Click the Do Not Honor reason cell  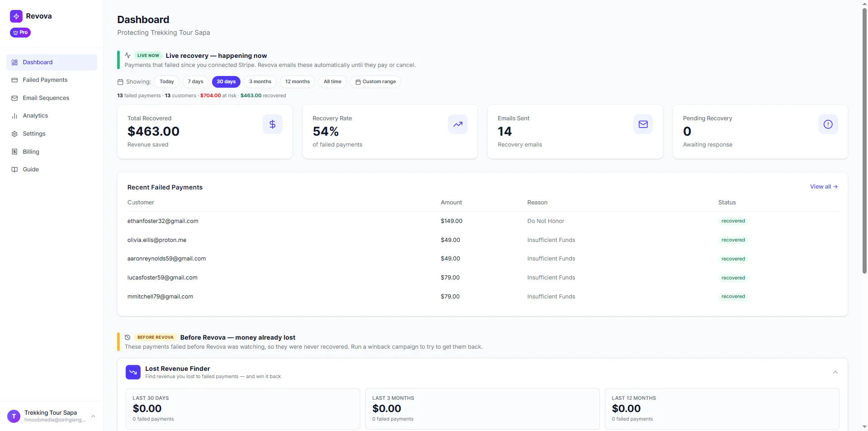click(546, 221)
